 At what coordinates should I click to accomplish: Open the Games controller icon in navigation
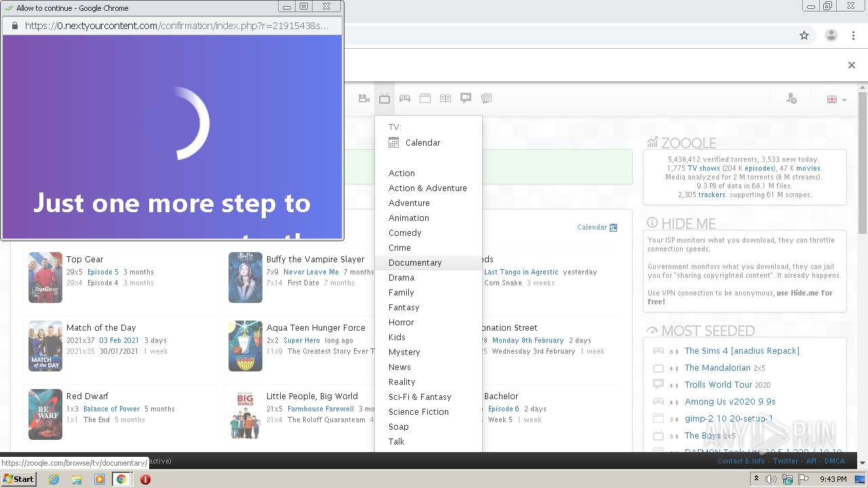(x=405, y=98)
